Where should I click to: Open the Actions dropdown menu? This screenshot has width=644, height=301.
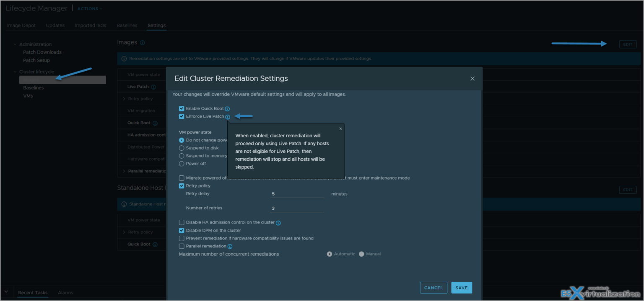pyautogui.click(x=89, y=8)
